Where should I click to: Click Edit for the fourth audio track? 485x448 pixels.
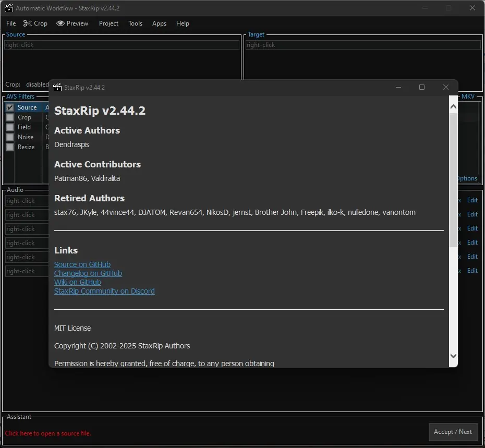click(472, 243)
